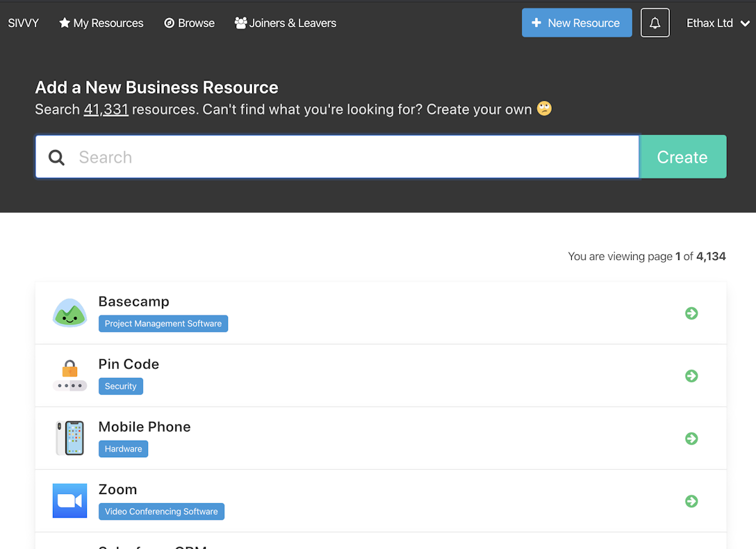Expand the Ethax Ltd account dropdown
Image resolution: width=756 pixels, height=549 pixels.
coord(718,23)
